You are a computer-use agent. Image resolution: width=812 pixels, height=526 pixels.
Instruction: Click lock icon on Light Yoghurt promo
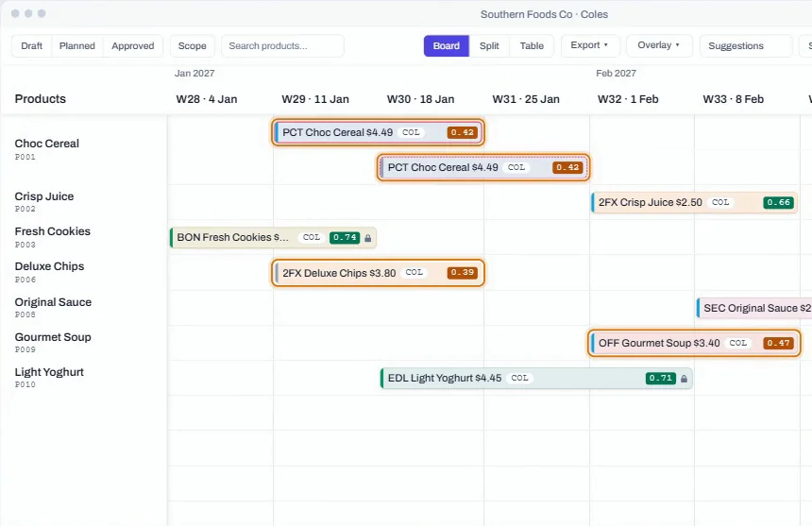[x=684, y=379]
